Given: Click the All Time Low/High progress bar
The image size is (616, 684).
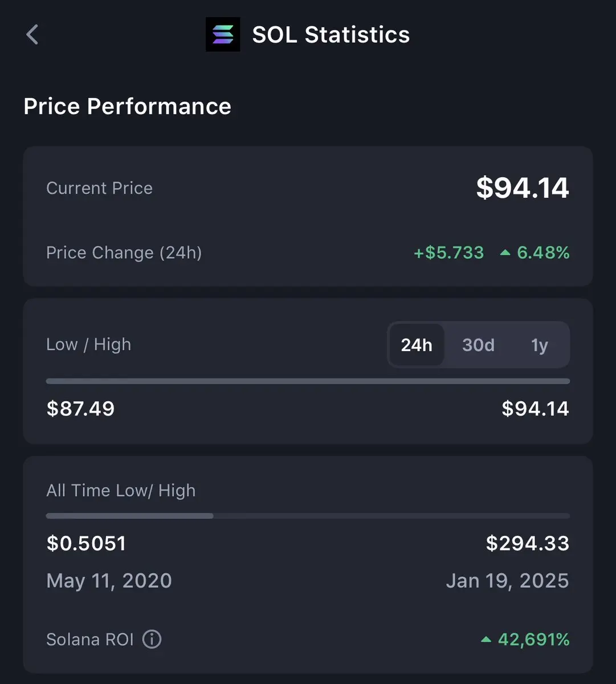Looking at the screenshot, I should [x=308, y=516].
